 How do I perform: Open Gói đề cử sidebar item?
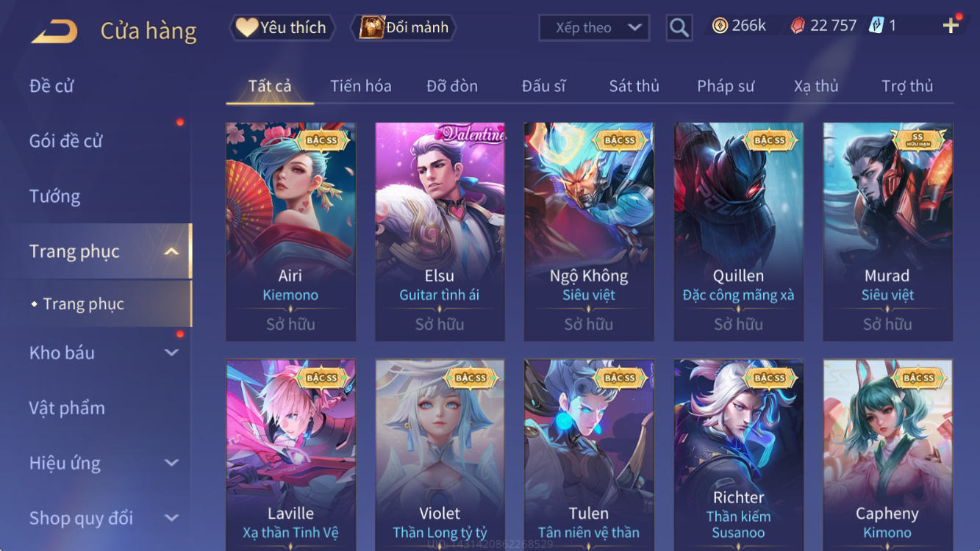tap(66, 141)
